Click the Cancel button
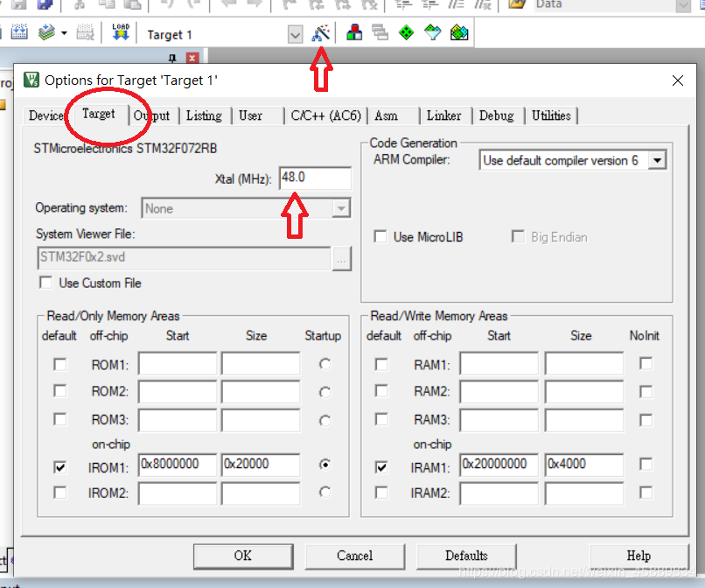 click(355, 556)
